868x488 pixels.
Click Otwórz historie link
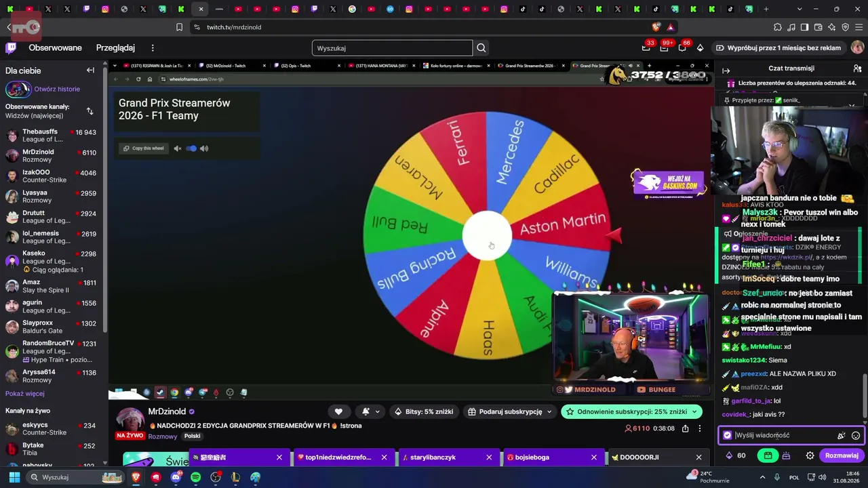(x=57, y=89)
